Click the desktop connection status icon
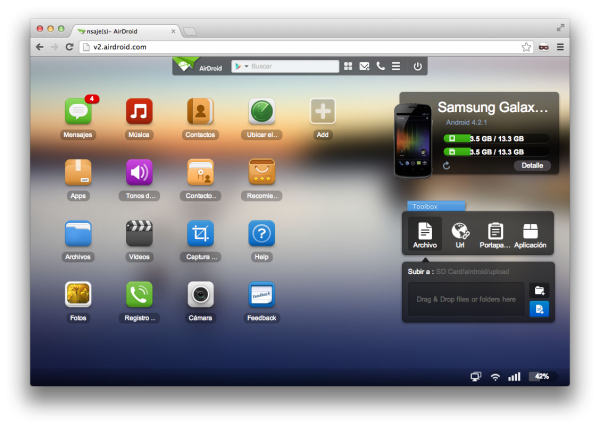This screenshot has width=600, height=428. 476,377
